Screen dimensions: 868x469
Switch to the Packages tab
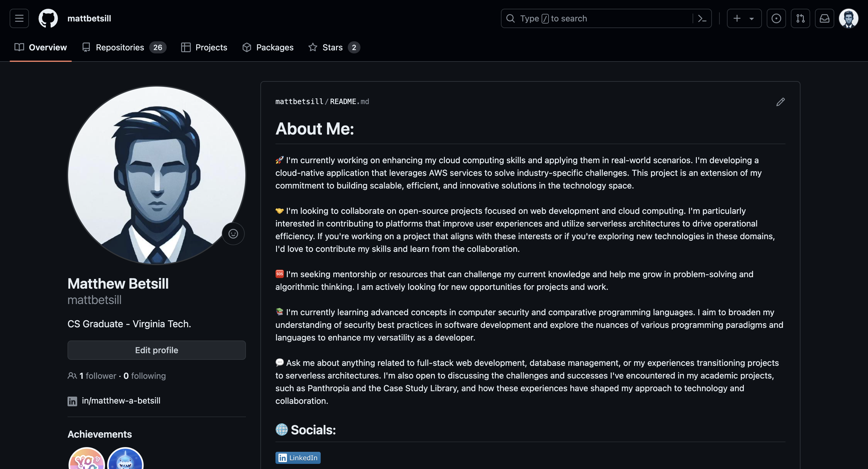pos(268,47)
